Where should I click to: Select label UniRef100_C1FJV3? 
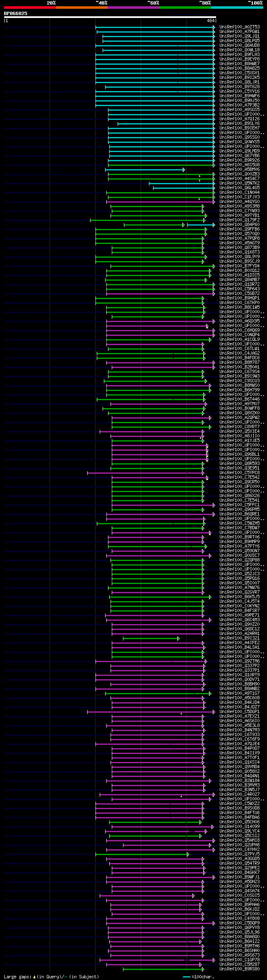[x=239, y=197]
